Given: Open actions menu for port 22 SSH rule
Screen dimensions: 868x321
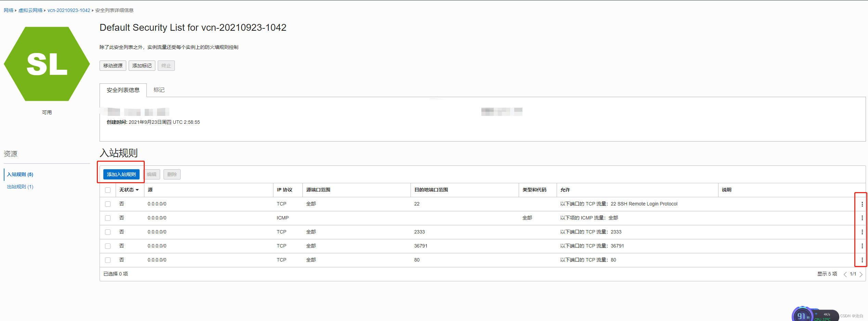Looking at the screenshot, I should tap(862, 204).
